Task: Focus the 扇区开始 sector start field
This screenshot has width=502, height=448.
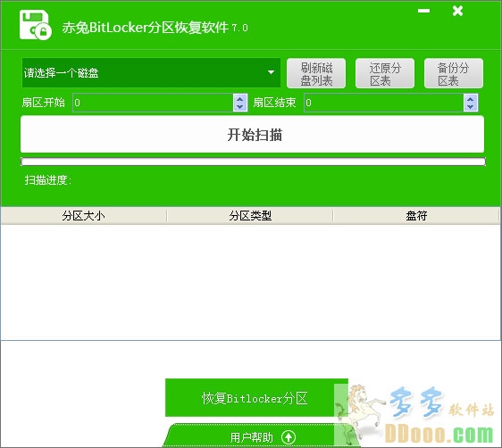Action: coord(153,103)
